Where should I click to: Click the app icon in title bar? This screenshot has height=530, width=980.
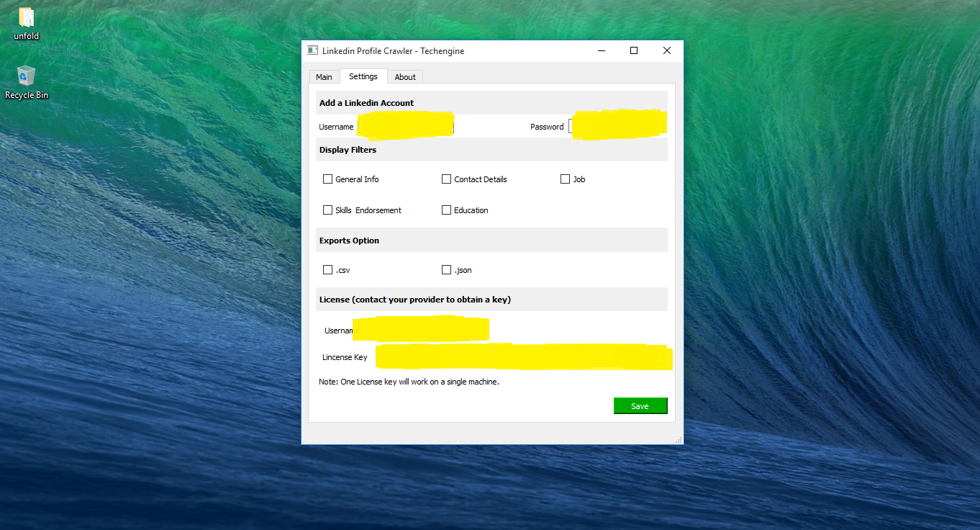[312, 50]
